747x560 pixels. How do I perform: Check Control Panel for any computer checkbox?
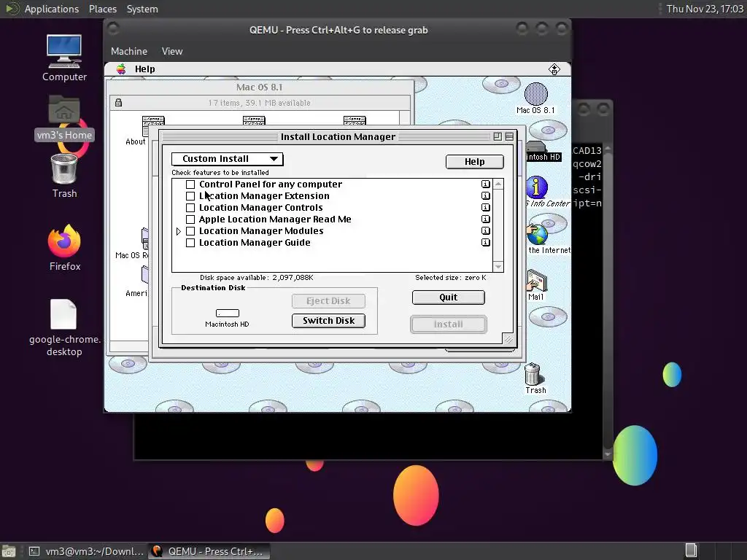click(190, 184)
